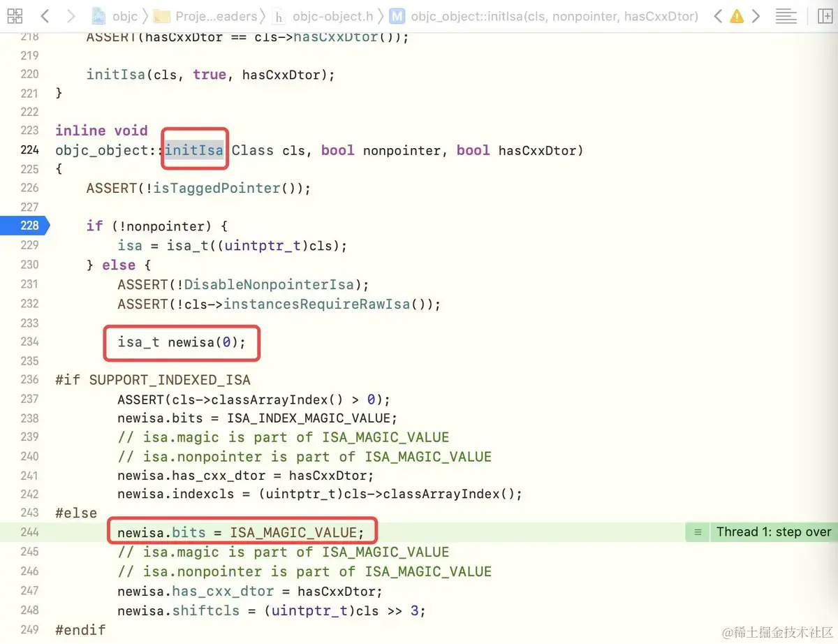Open the Project Headers folder breadcrumb

(205, 15)
